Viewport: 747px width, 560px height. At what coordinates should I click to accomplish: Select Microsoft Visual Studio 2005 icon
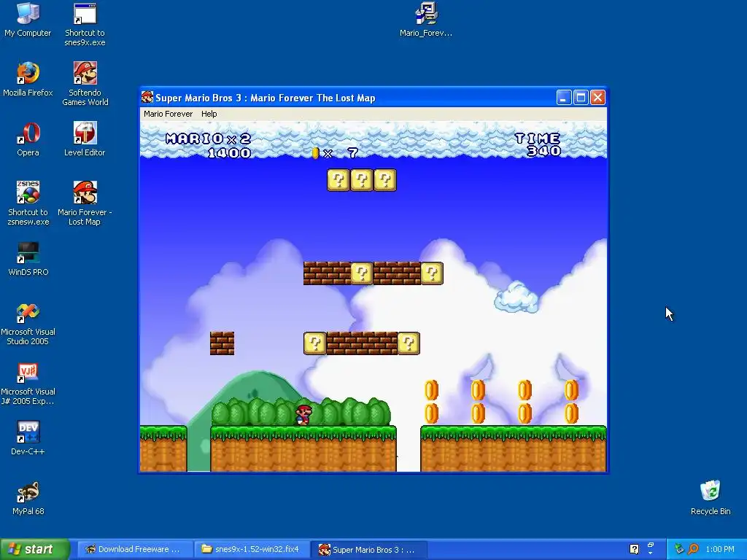pos(28,324)
